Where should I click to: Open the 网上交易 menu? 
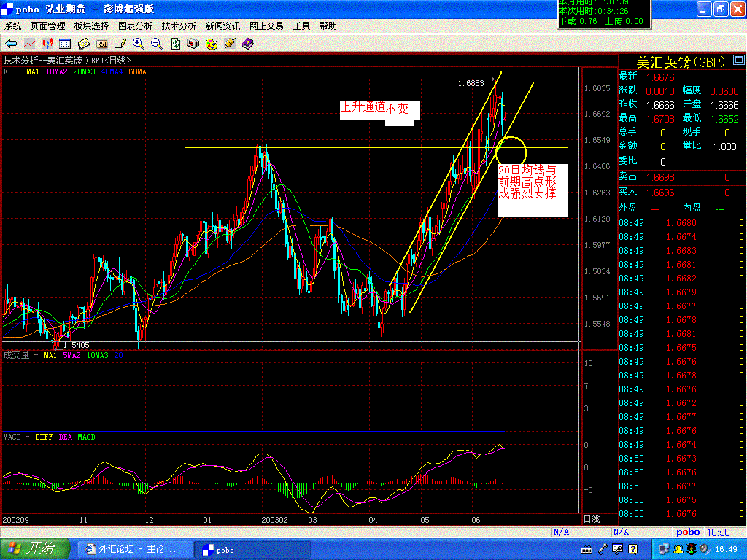click(266, 26)
